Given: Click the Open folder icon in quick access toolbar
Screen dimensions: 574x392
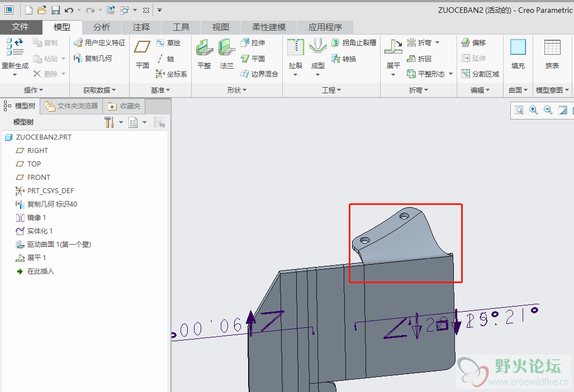Looking at the screenshot, I should tap(42, 10).
